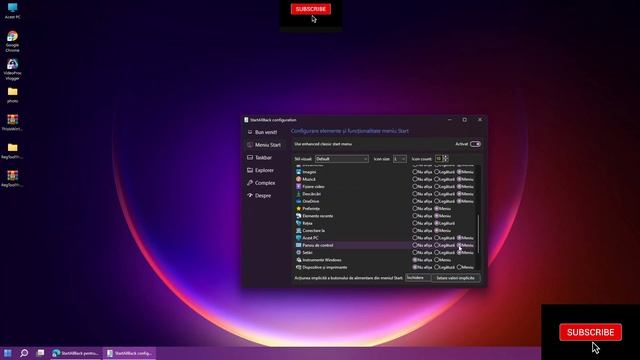
Task: Toggle the Activat switch
Action: [475, 144]
